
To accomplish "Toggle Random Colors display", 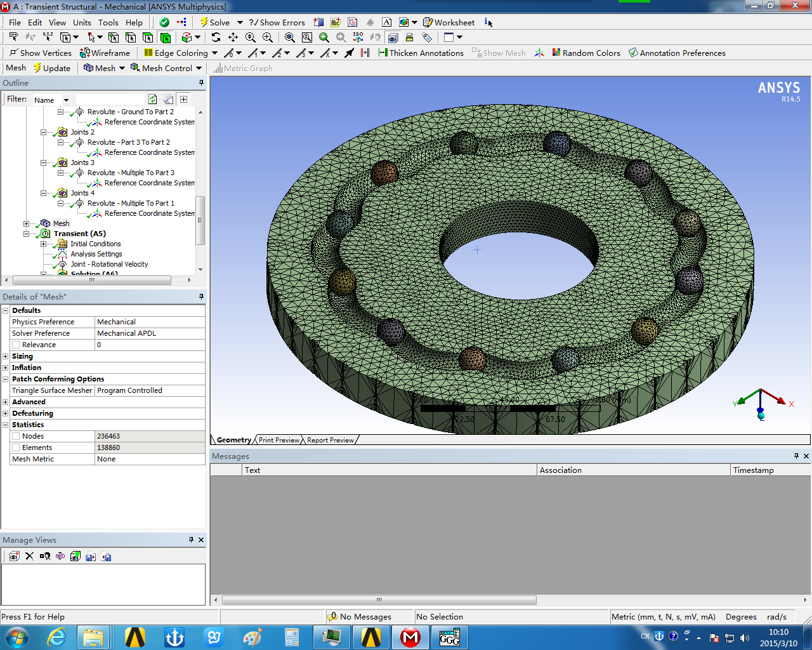I will [586, 53].
